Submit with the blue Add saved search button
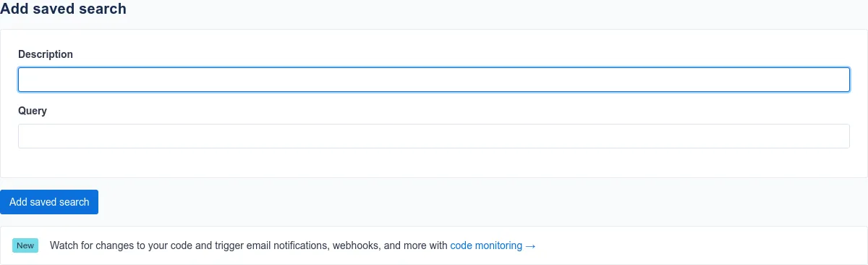Viewport: 868px width, 265px height. [x=49, y=202]
